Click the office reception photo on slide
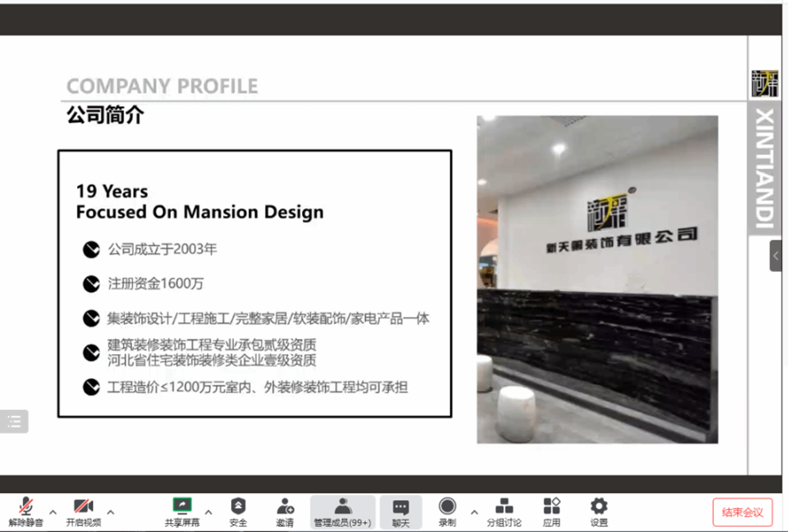 point(597,280)
